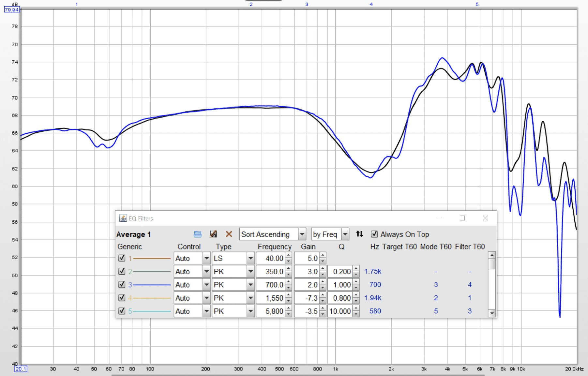Screen dimensions: 588x376
Task: Click the load filters folder icon
Action: point(198,234)
